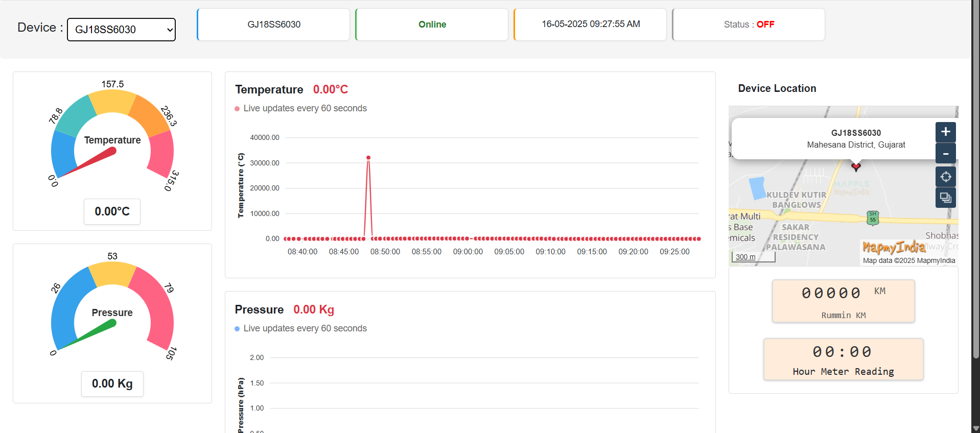
Task: Click the 09:00:00 time axis label
Action: coord(468,252)
